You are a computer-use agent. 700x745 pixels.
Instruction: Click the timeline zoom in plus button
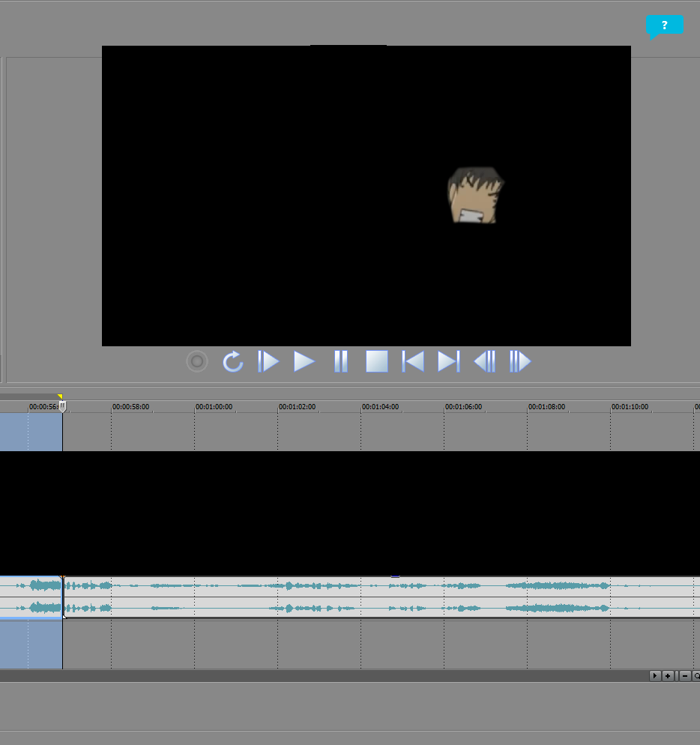pos(668,676)
